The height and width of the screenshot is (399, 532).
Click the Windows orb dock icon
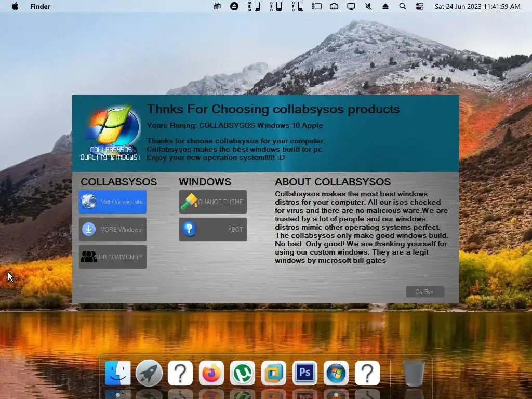(x=336, y=373)
